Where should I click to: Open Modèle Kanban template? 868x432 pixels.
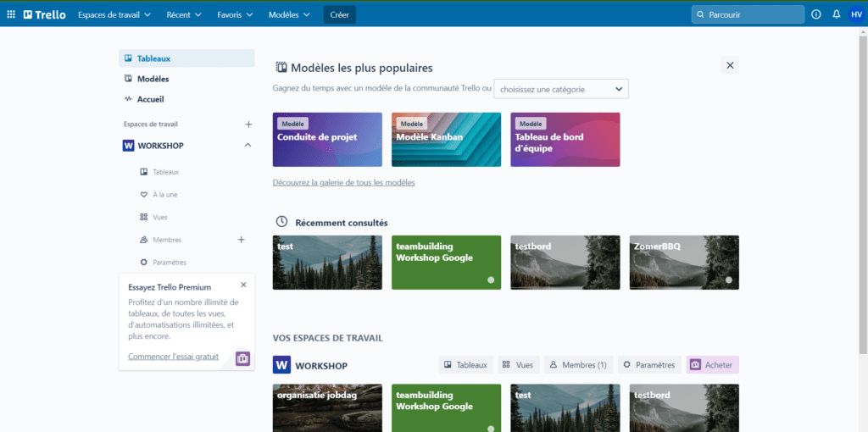tap(446, 140)
